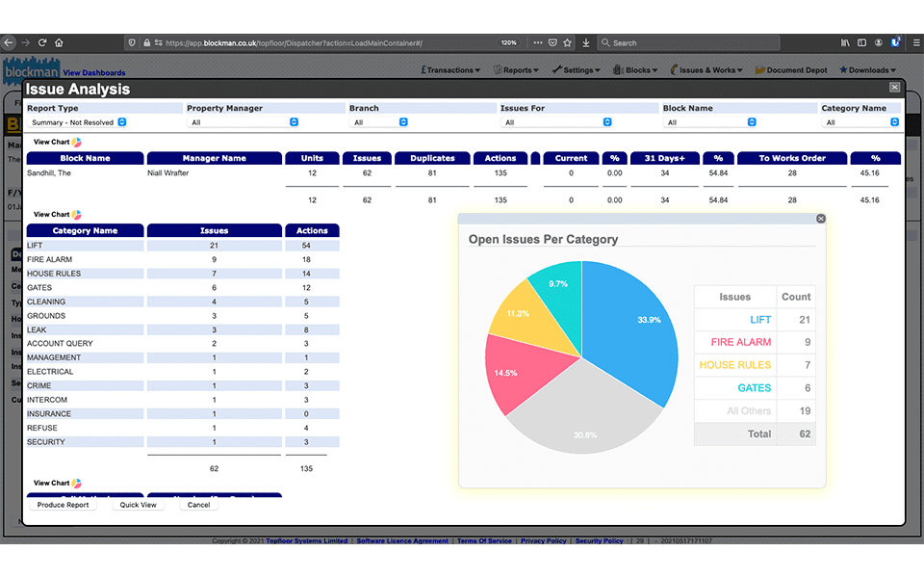Open the Document Depot menu item

pos(791,70)
